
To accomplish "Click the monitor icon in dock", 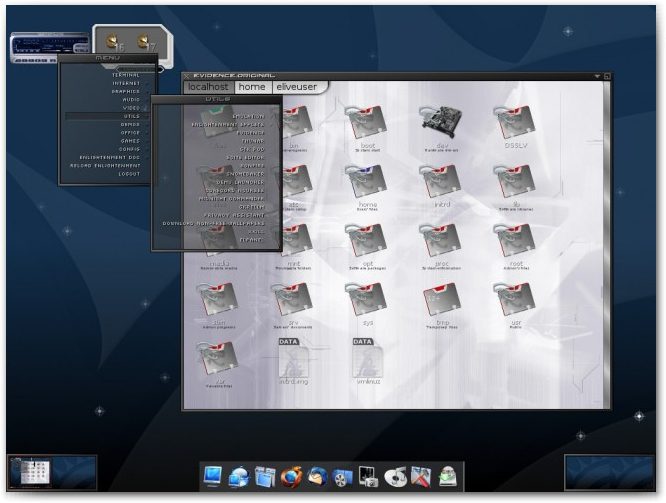I will [214, 477].
